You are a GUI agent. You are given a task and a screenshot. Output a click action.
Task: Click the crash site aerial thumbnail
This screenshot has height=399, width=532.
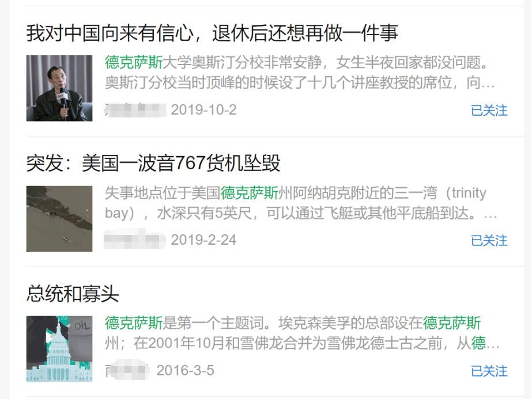point(59,219)
